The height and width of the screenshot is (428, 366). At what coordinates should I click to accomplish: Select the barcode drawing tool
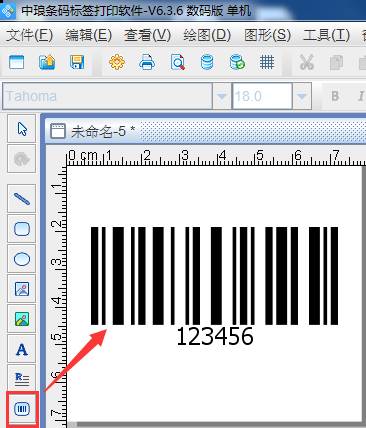(22, 409)
